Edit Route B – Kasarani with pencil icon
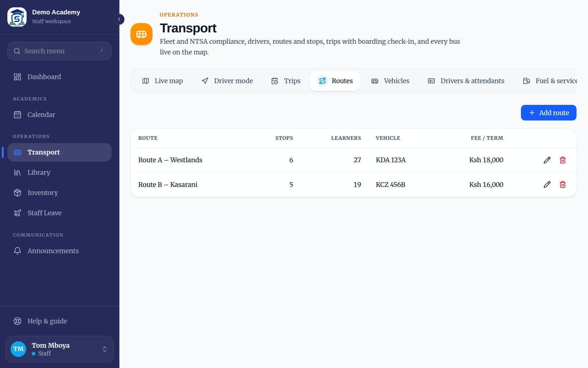 547,184
